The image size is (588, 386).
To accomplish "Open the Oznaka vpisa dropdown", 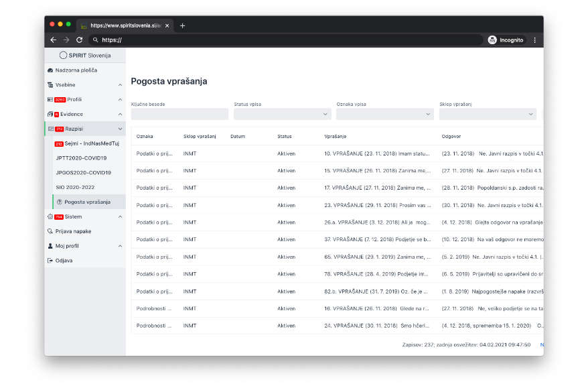I will coord(385,115).
